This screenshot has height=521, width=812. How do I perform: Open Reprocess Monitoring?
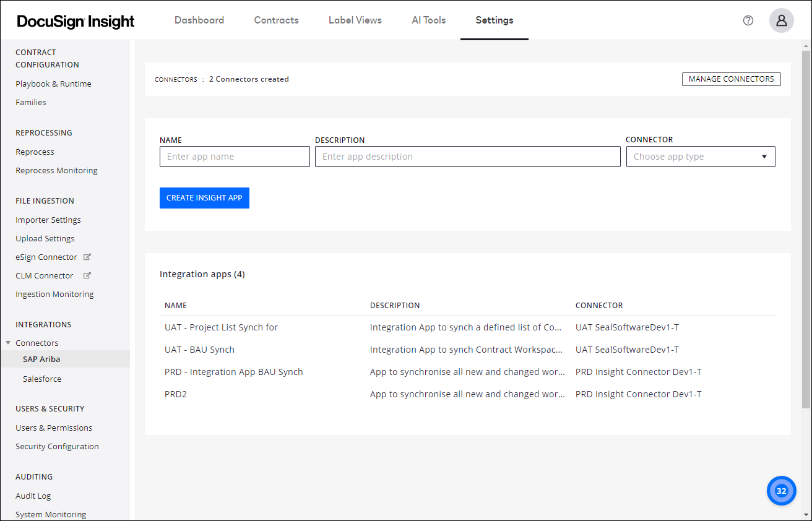coord(56,170)
